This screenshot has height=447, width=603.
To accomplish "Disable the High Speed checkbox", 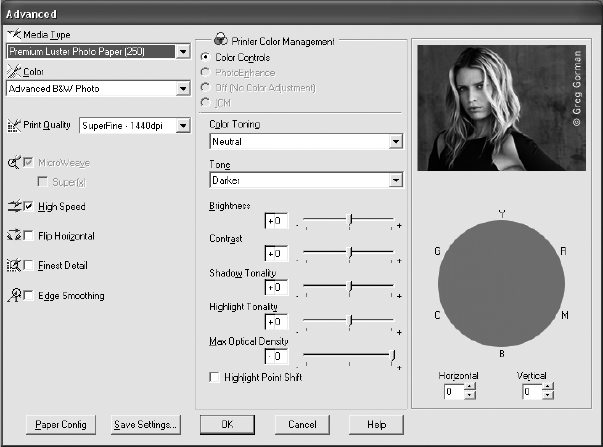I will pyautogui.click(x=29, y=207).
